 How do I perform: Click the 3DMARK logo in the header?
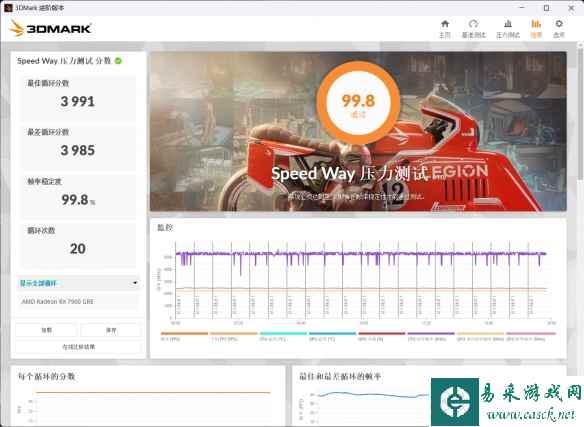51,28
